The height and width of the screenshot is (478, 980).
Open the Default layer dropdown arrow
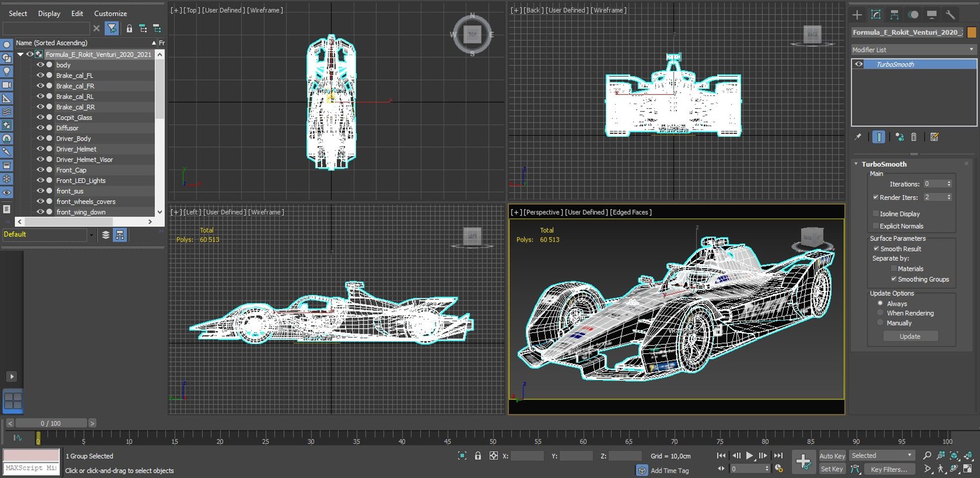coord(91,234)
